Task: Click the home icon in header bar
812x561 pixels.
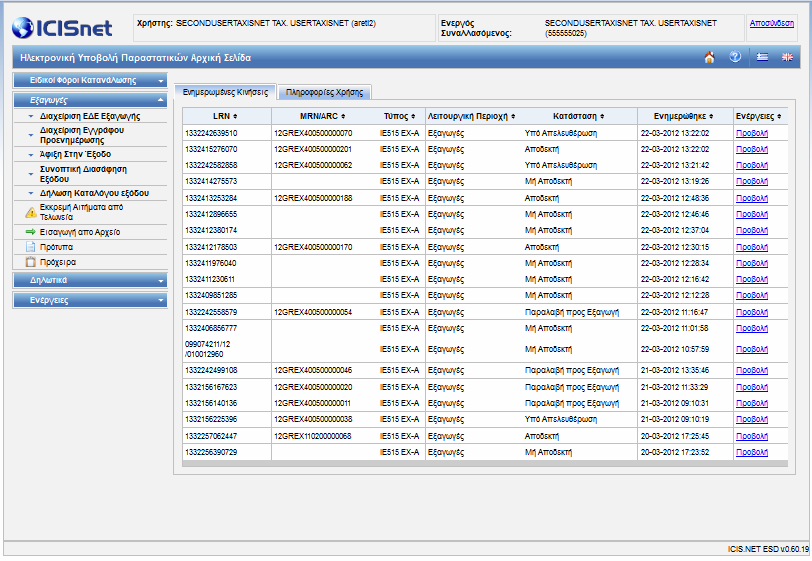Action: 709,57
